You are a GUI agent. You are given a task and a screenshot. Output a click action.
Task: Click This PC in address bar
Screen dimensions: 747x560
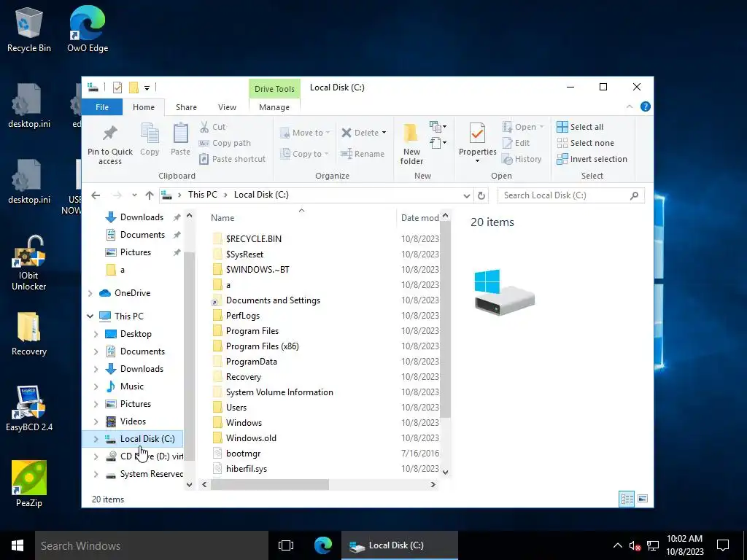(x=203, y=195)
